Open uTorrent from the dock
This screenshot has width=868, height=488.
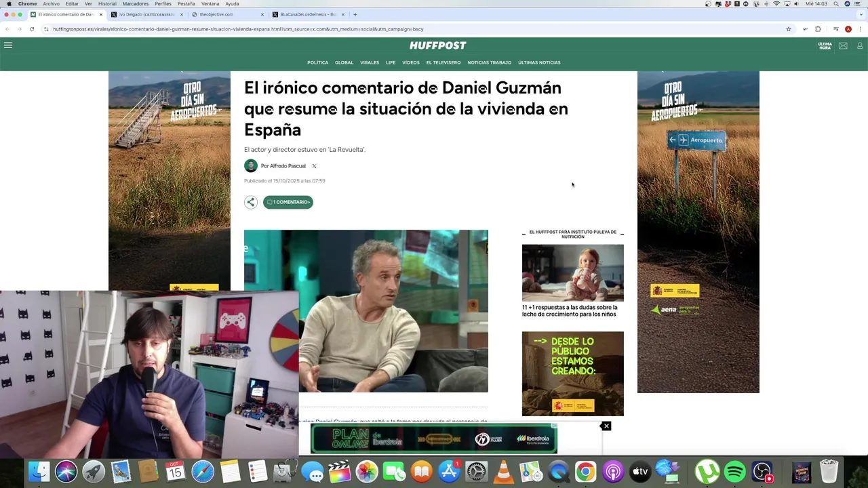(x=707, y=472)
